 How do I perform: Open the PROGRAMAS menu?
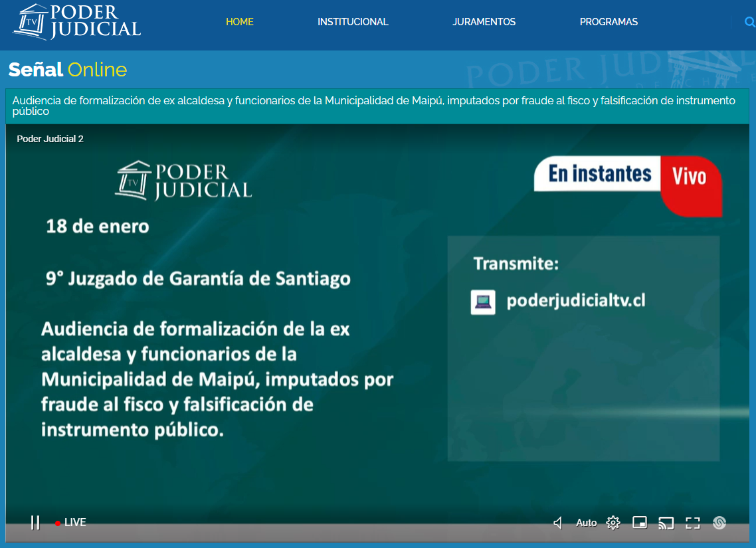(609, 22)
